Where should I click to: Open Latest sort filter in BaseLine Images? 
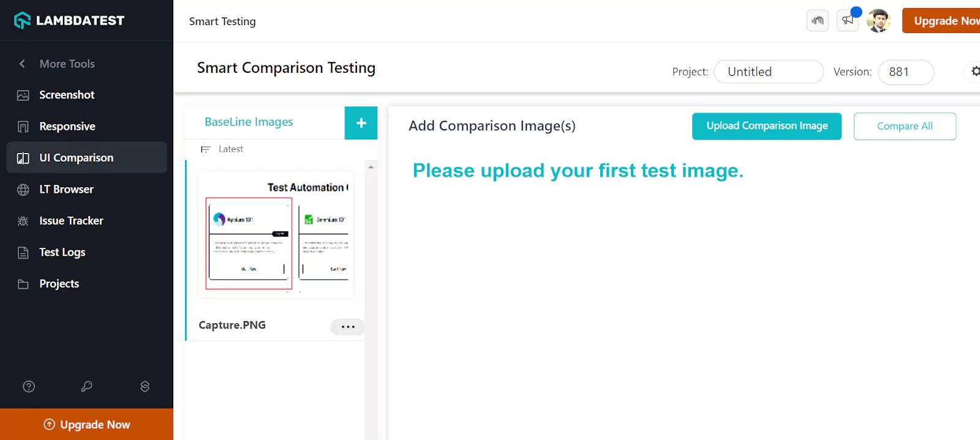click(x=224, y=149)
